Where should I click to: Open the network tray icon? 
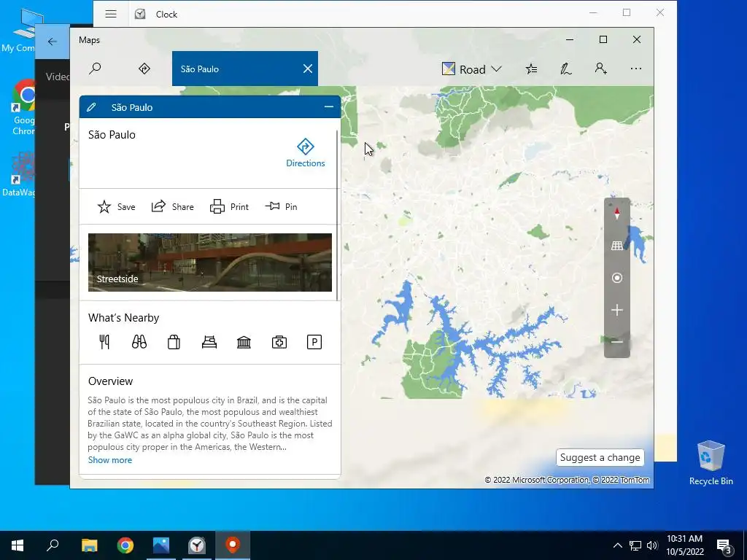635,545
